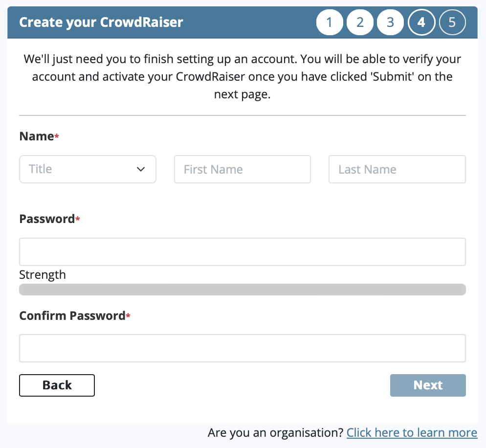Select the Password entry box
Image resolution: width=486 pixels, height=448 pixels.
243,251
